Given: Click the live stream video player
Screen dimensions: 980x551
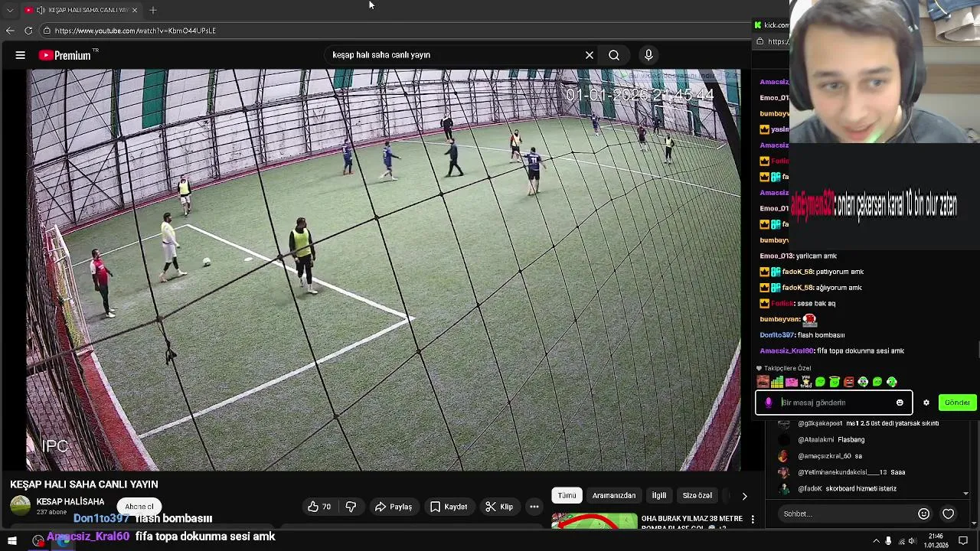Looking at the screenshot, I should (383, 269).
